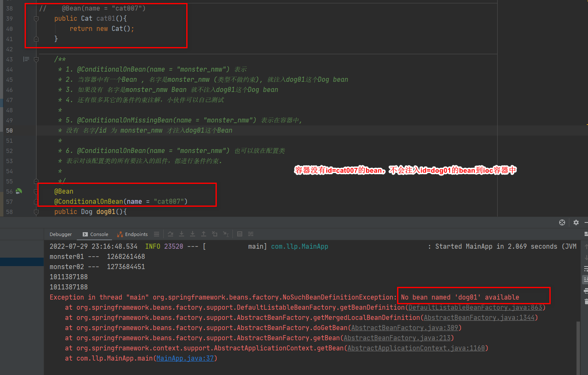Switch to the Debugger tab
This screenshot has height=375, width=588.
(x=61, y=234)
